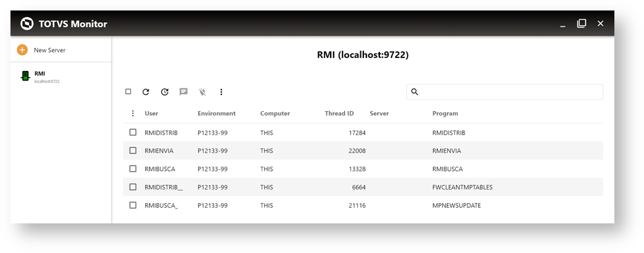Screen dimensions: 644x253
Task: Sort by the Server column header
Action: tap(379, 114)
